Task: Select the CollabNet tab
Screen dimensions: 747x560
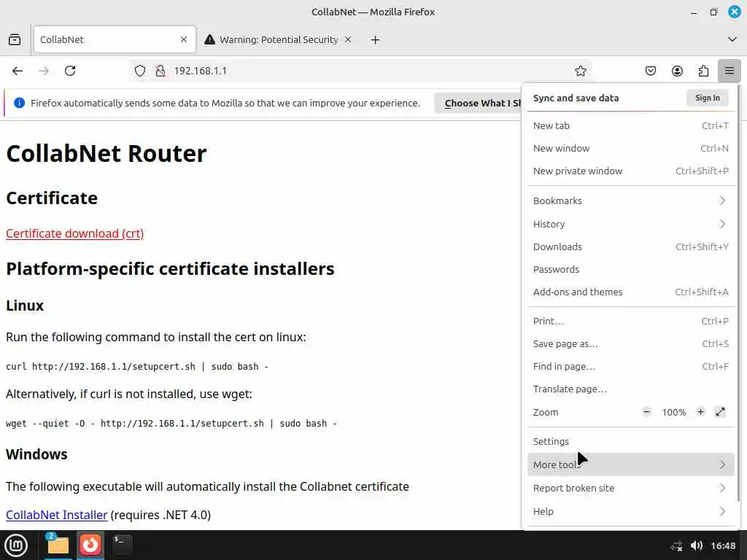Action: (x=115, y=39)
